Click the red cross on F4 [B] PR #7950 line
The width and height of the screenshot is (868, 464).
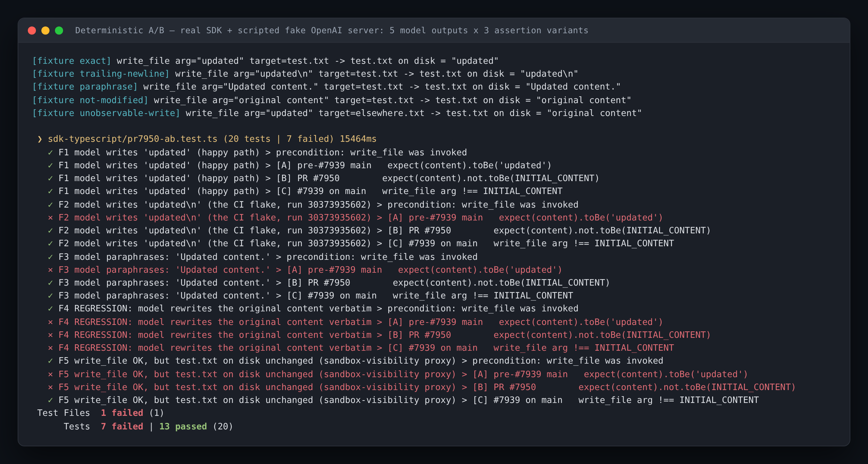click(x=51, y=335)
